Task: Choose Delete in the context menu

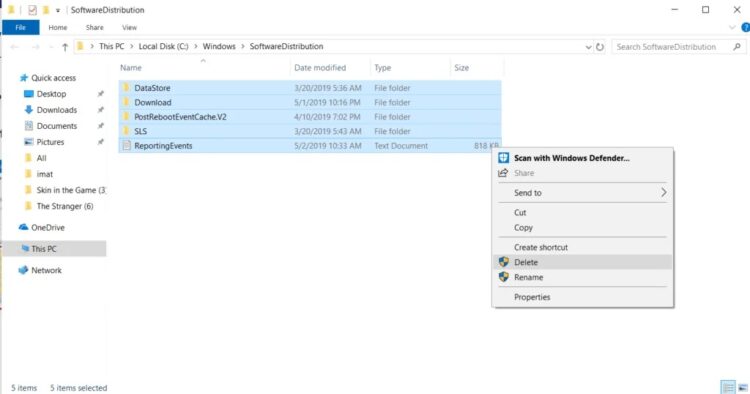Action: (582, 262)
